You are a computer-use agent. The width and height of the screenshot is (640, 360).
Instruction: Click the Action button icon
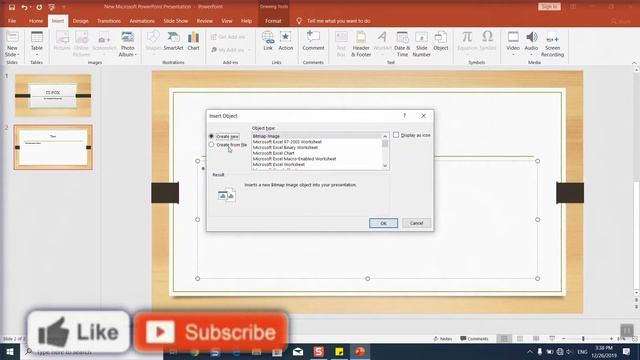pos(286,41)
